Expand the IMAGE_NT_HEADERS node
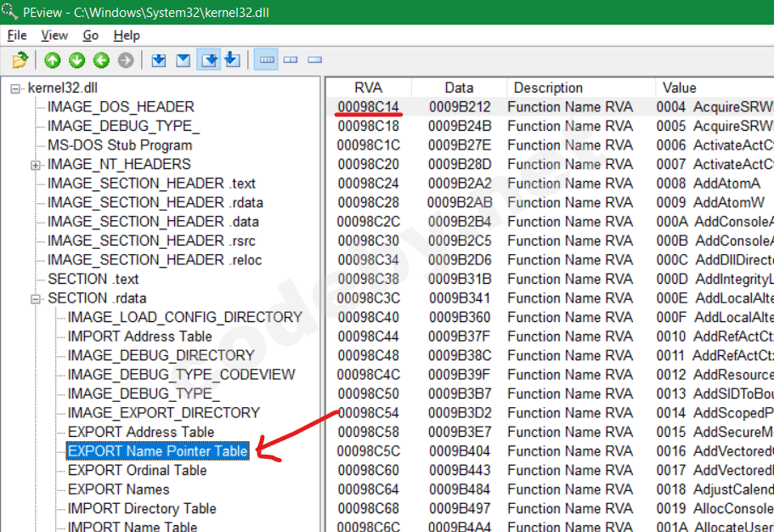The image size is (774, 532). (x=36, y=165)
